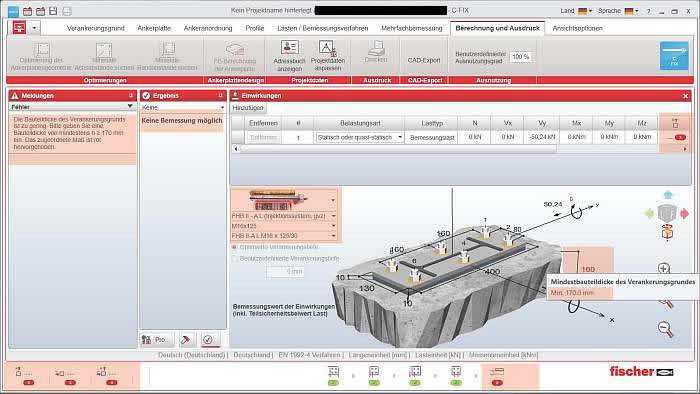
Task: Open the Ankerplatte tab
Action: (x=154, y=28)
